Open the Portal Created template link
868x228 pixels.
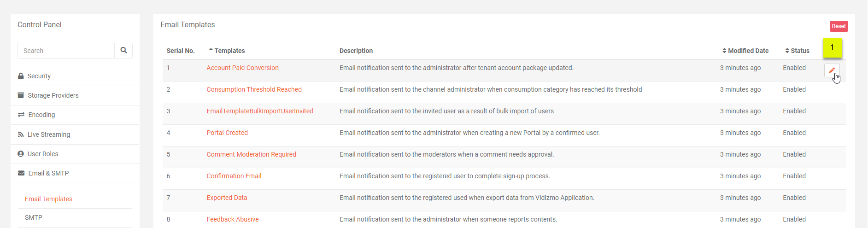[227, 133]
